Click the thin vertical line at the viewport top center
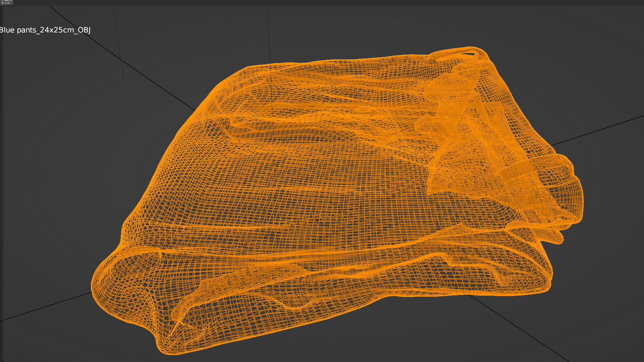This screenshot has width=644, height=362. coord(268,34)
